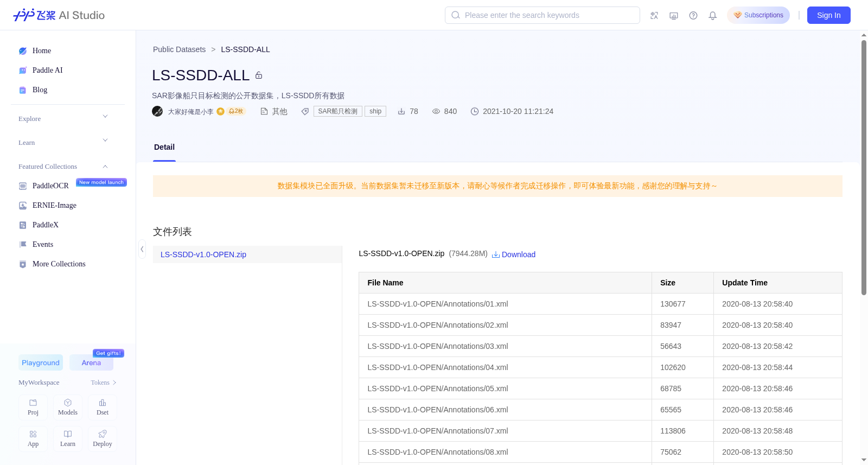Click the File Name column header
Viewport: 868px width, 465px height.
tap(505, 283)
